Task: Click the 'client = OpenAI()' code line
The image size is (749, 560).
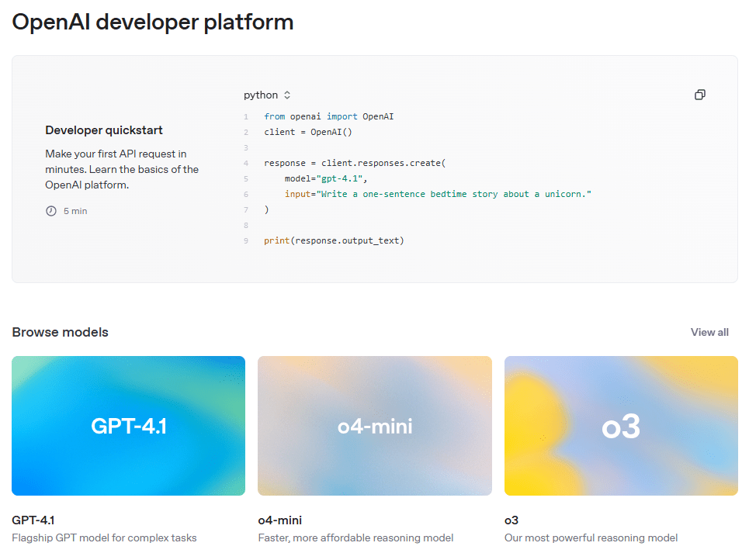Action: tap(308, 132)
